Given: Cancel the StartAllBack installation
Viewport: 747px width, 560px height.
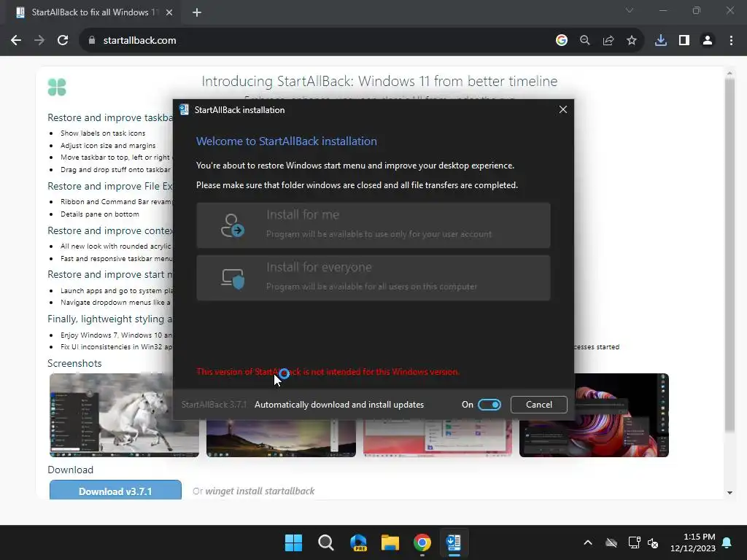Looking at the screenshot, I should coord(539,404).
